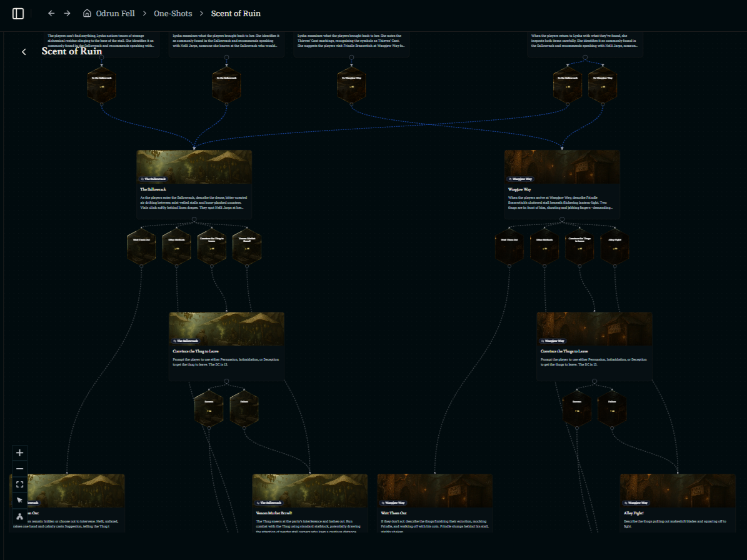Open the Venom Market Brawl! scene card
This screenshot has height=560, width=747.
309,503
